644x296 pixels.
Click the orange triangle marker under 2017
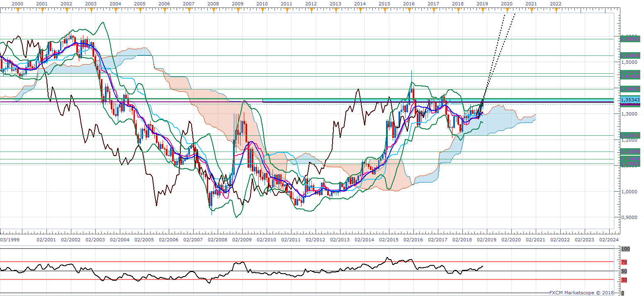click(433, 10)
